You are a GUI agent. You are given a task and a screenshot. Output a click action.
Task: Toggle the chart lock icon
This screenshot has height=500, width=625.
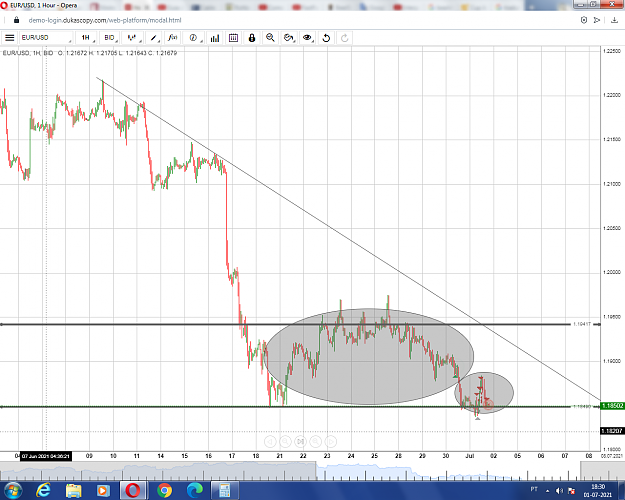[x=252, y=38]
